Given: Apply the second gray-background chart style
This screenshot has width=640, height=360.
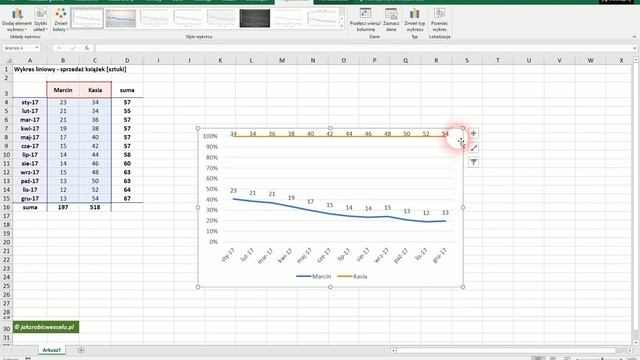Looking at the screenshot, I should [x=120, y=18].
